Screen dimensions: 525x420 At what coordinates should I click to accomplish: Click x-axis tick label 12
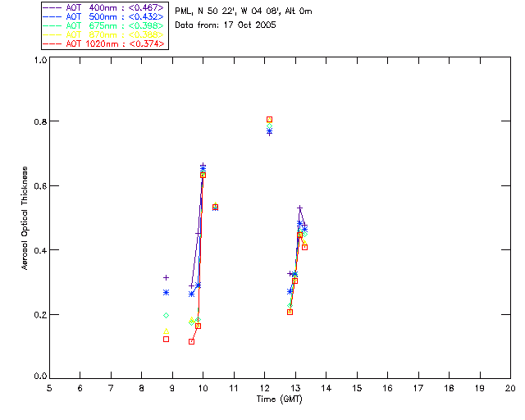264,388
